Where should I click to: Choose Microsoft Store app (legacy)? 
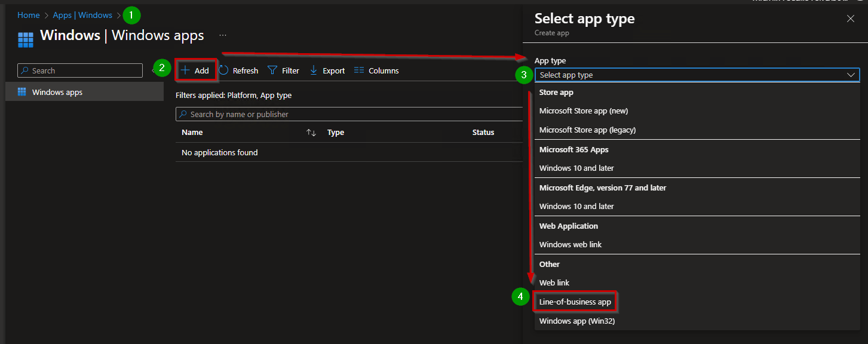[x=697, y=130]
